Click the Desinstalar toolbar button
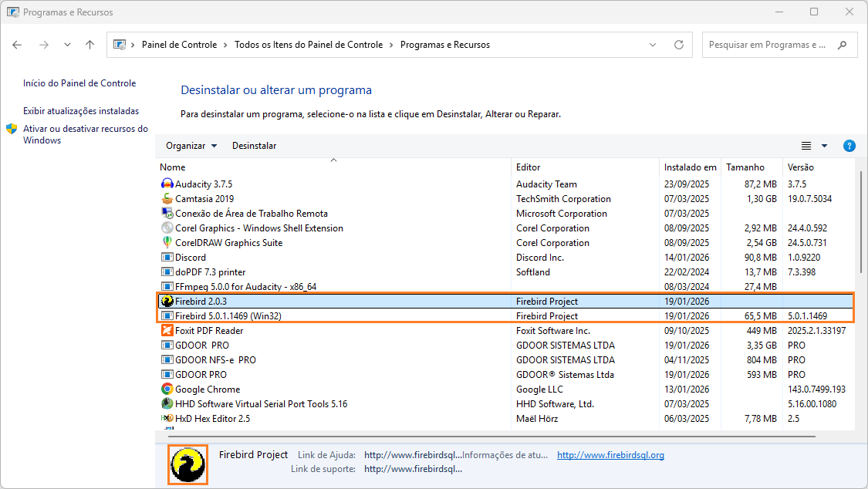Viewport: 868px width, 489px height. [x=254, y=146]
